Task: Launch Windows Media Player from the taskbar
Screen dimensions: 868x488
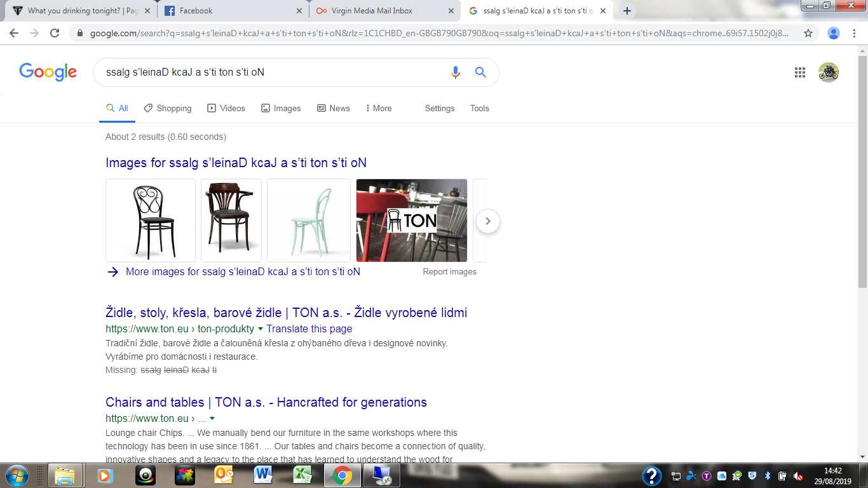Action: coord(105,475)
